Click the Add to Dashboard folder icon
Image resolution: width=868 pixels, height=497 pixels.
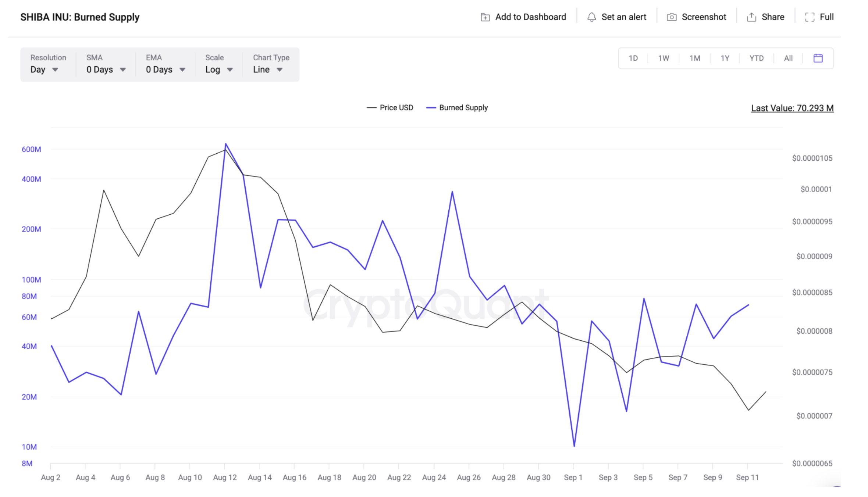click(485, 17)
